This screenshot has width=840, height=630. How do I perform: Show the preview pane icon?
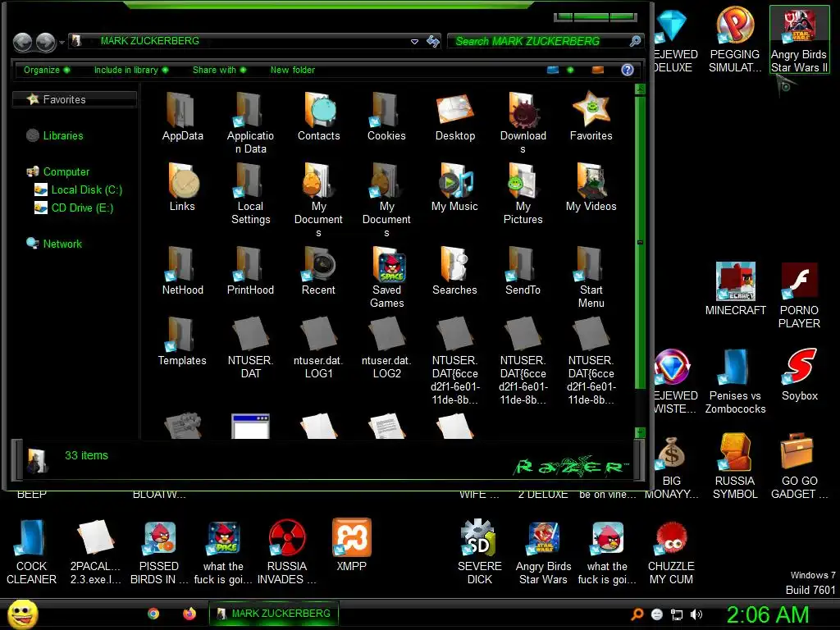tap(598, 70)
